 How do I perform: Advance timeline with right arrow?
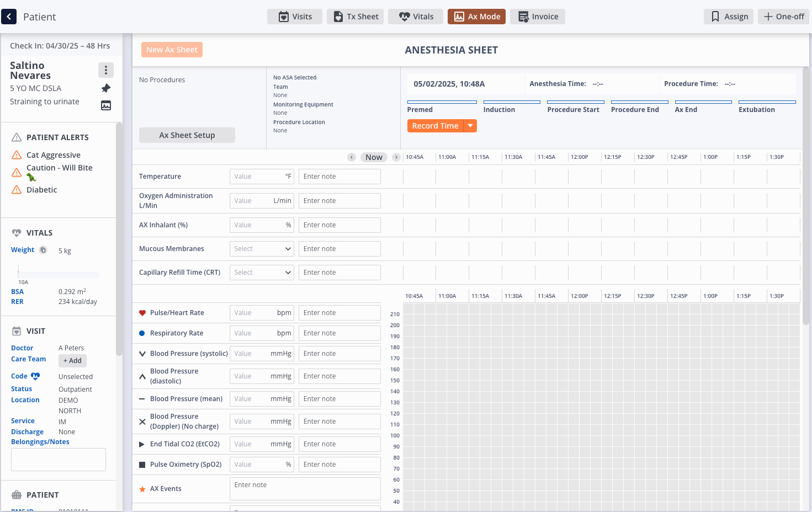pos(396,157)
